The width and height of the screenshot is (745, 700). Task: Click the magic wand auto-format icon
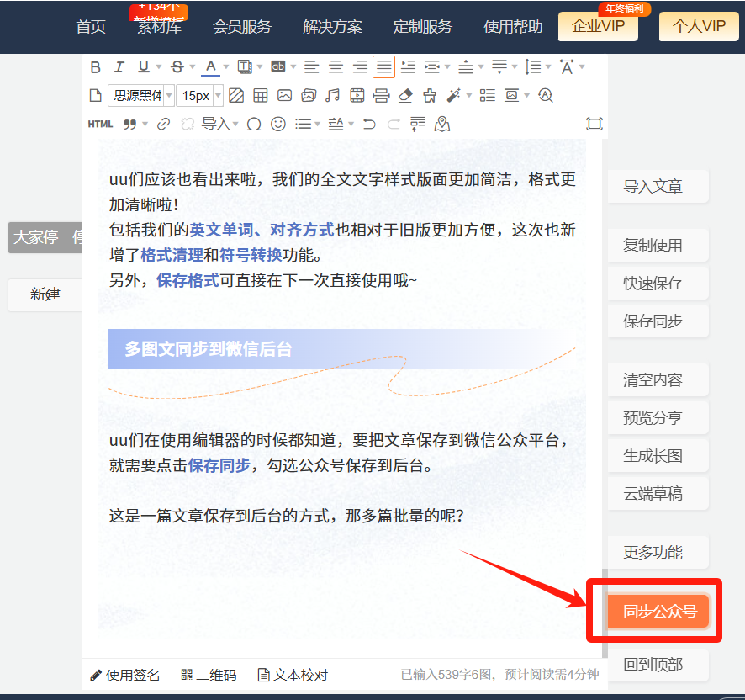coord(454,96)
